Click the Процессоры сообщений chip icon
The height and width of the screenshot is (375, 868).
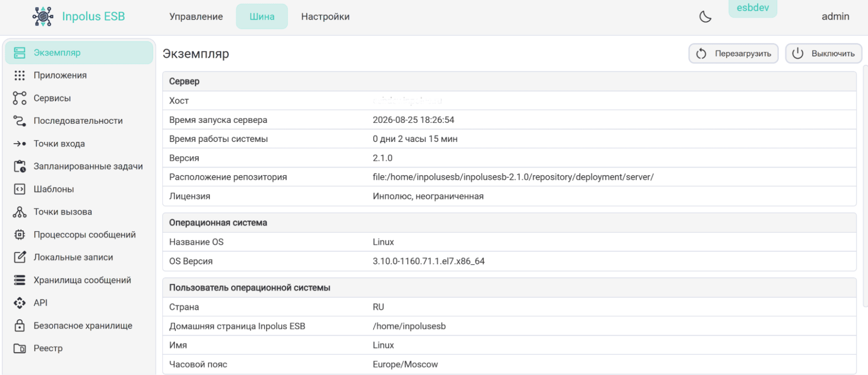[19, 234]
